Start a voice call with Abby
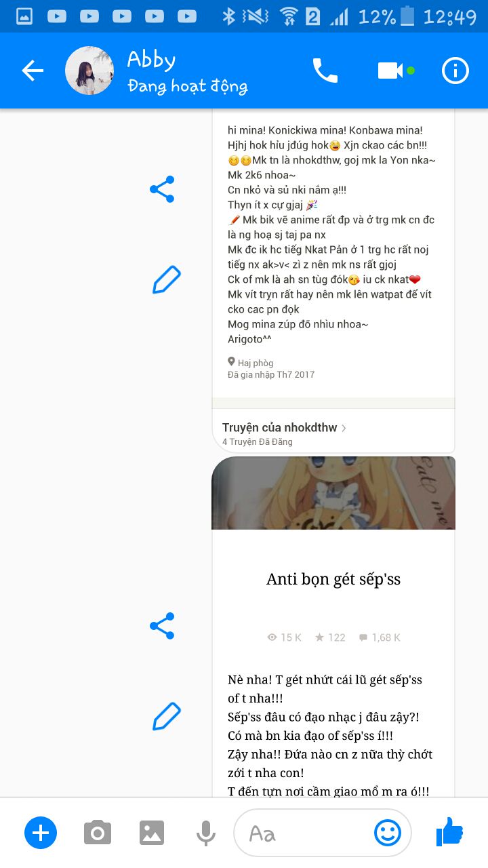The width and height of the screenshot is (488, 868). tap(325, 71)
